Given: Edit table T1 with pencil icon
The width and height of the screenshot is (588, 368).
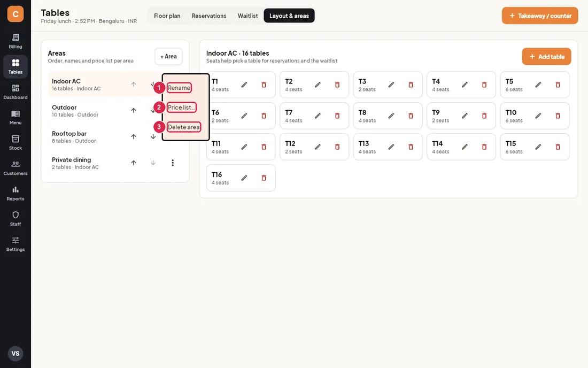Looking at the screenshot, I should [x=244, y=85].
